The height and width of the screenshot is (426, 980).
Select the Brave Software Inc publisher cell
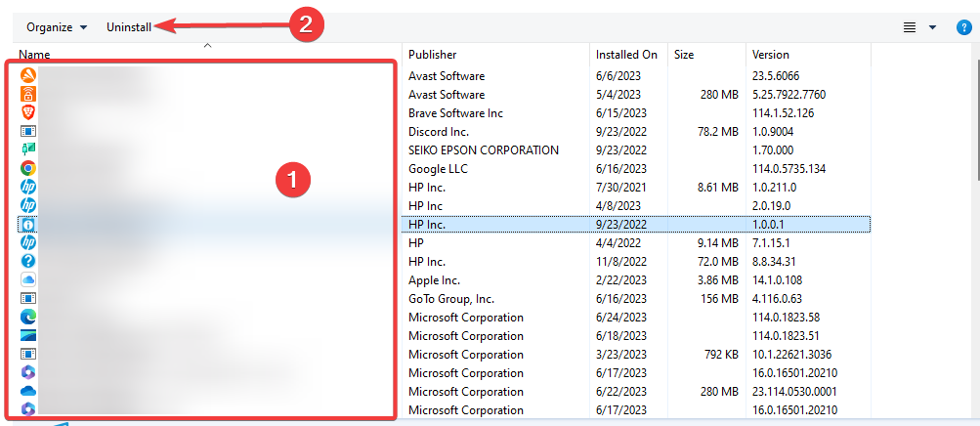[455, 113]
